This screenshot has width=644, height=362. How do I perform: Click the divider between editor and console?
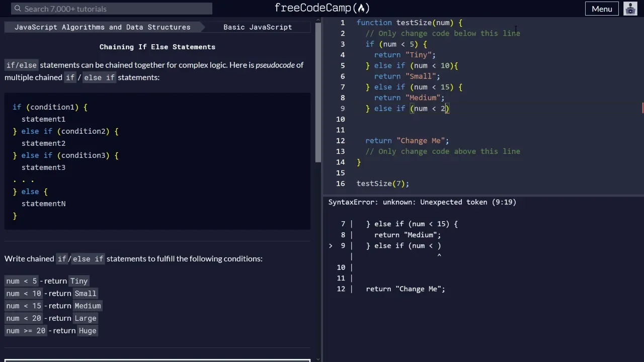pyautogui.click(x=483, y=195)
